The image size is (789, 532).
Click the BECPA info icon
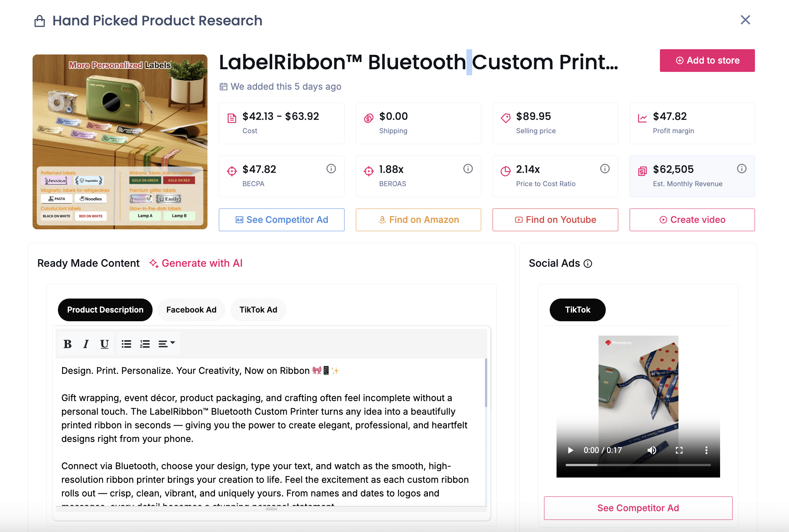point(331,169)
